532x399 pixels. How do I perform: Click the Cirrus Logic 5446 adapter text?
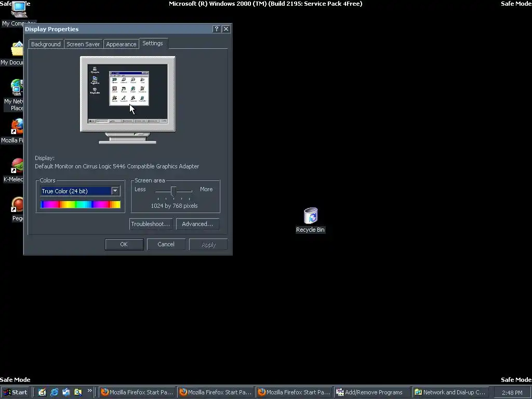pos(117,166)
